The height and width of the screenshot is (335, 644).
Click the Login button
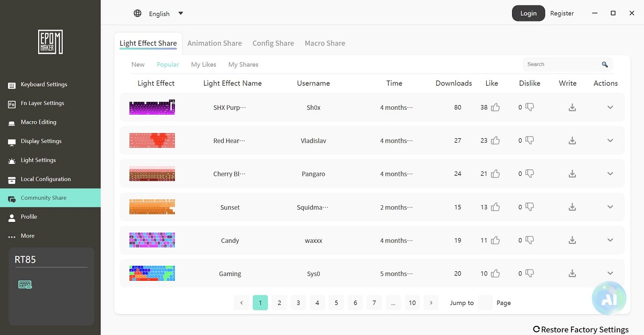pyautogui.click(x=528, y=13)
